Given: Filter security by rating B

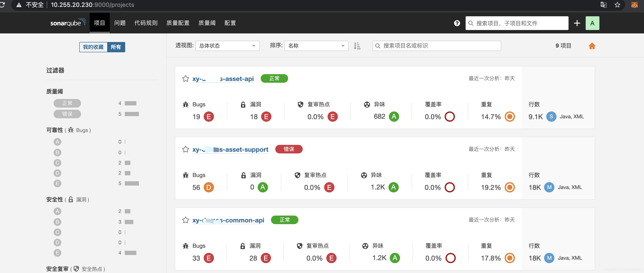Looking at the screenshot, I should point(57,222).
